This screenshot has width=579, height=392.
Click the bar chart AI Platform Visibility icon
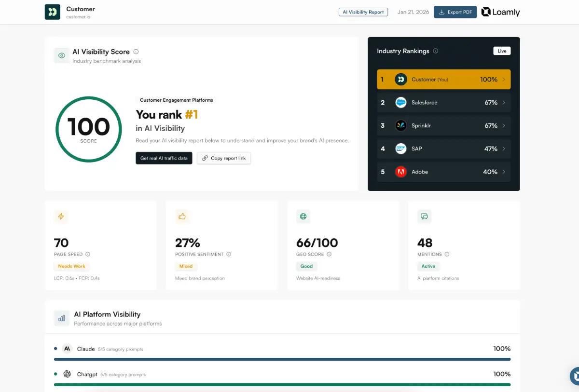pyautogui.click(x=61, y=318)
